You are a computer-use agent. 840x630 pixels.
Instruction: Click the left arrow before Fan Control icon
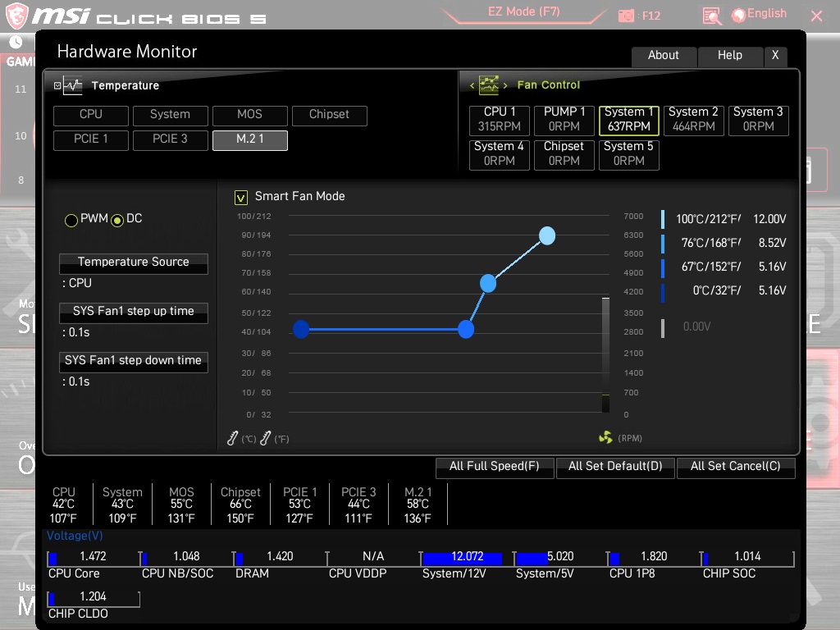pyautogui.click(x=472, y=85)
